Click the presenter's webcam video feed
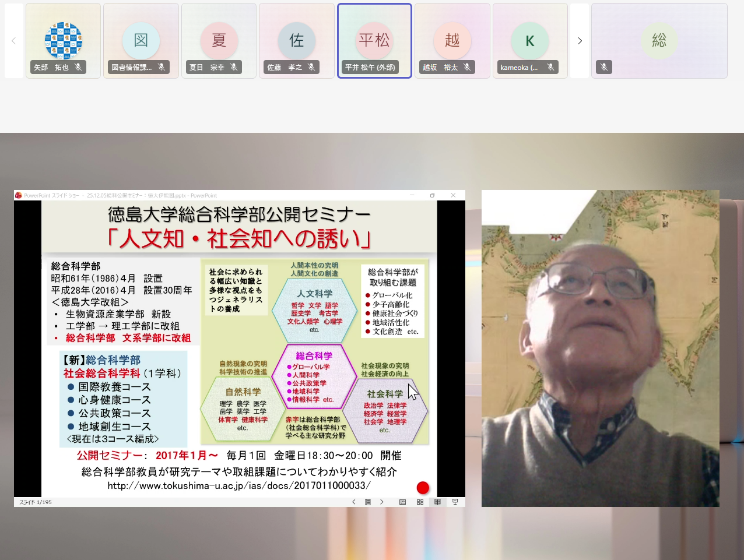The width and height of the screenshot is (744, 560). [600, 347]
